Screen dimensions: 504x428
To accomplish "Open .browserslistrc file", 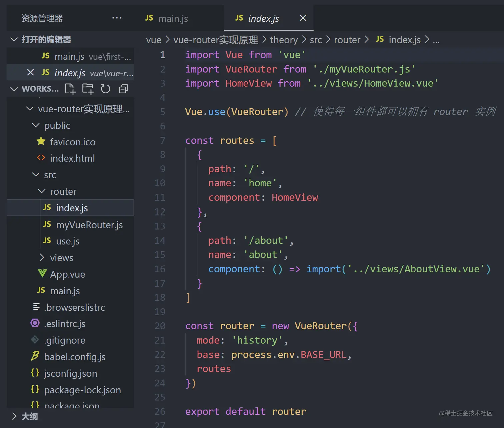I will click(x=74, y=307).
